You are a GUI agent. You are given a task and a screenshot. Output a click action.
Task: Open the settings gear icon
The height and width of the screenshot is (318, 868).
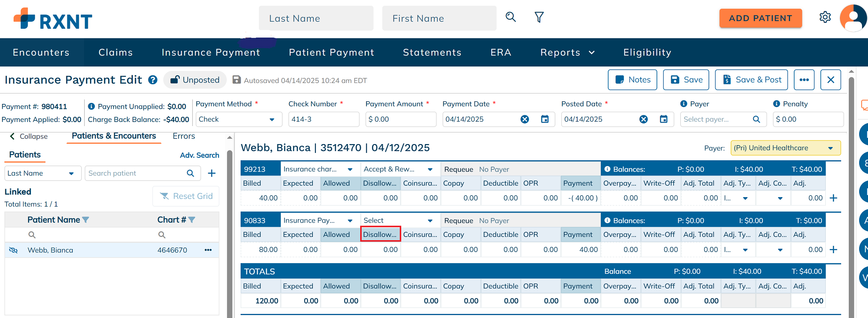[825, 17]
